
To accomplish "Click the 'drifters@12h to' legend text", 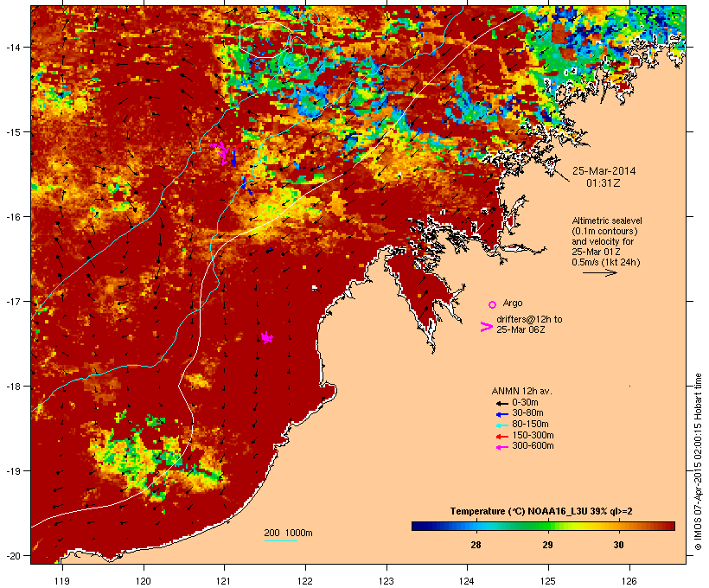I will point(529,319).
